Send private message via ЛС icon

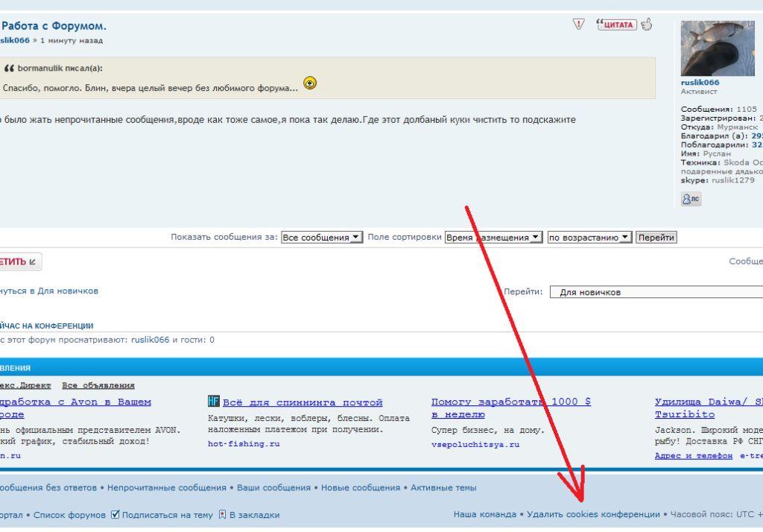tap(691, 199)
